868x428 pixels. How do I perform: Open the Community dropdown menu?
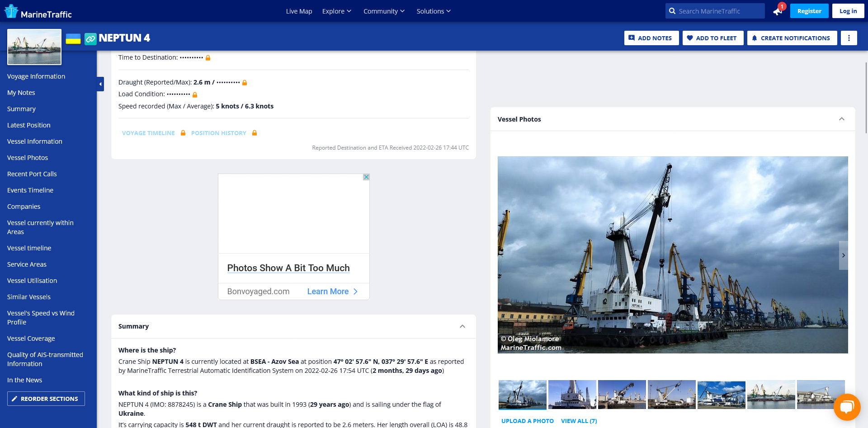click(x=384, y=11)
